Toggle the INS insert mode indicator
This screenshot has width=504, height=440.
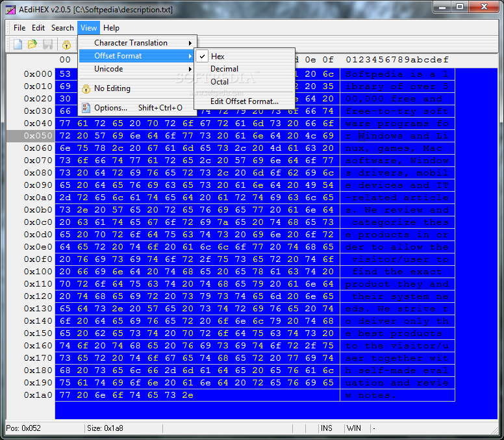(326, 428)
